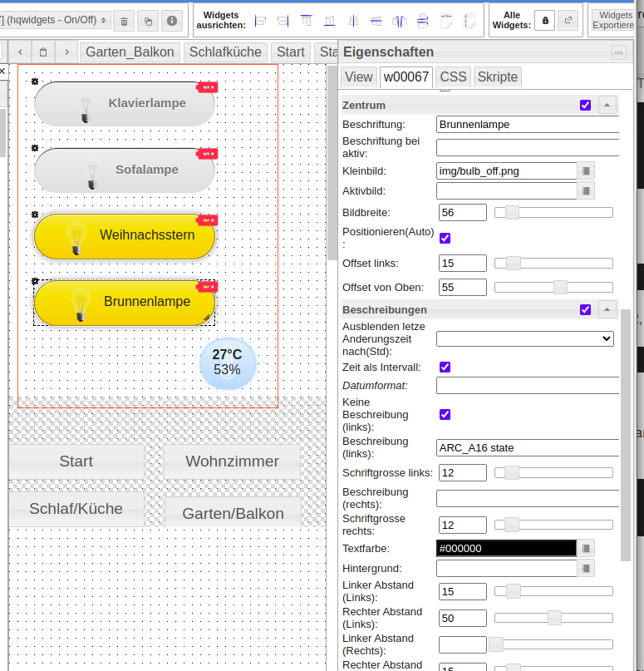
Task: Align widgets to bottom edge
Action: click(330, 21)
